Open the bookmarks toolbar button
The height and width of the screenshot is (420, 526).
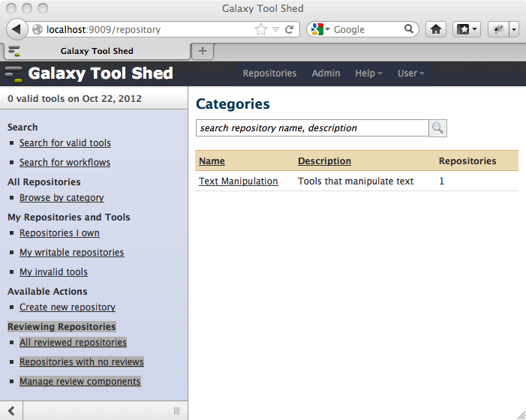pyautogui.click(x=466, y=29)
